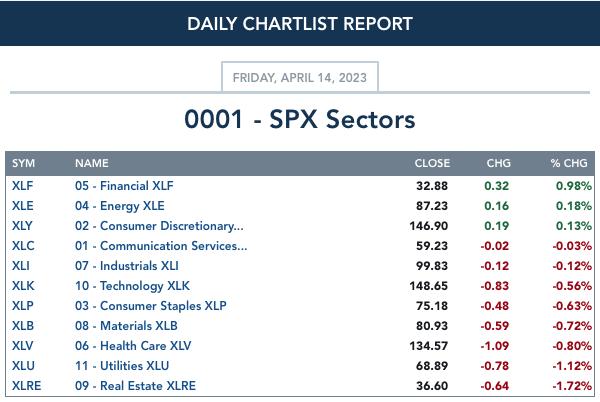600x402 pixels.
Task: Click the Friday, April 14, 2023 date box
Action: click(300, 77)
